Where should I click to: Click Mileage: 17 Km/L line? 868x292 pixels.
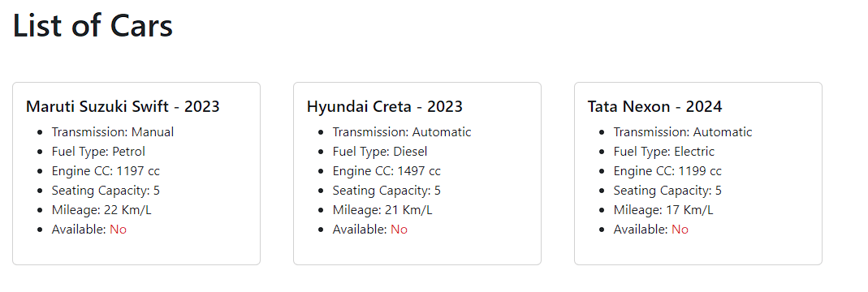(663, 210)
